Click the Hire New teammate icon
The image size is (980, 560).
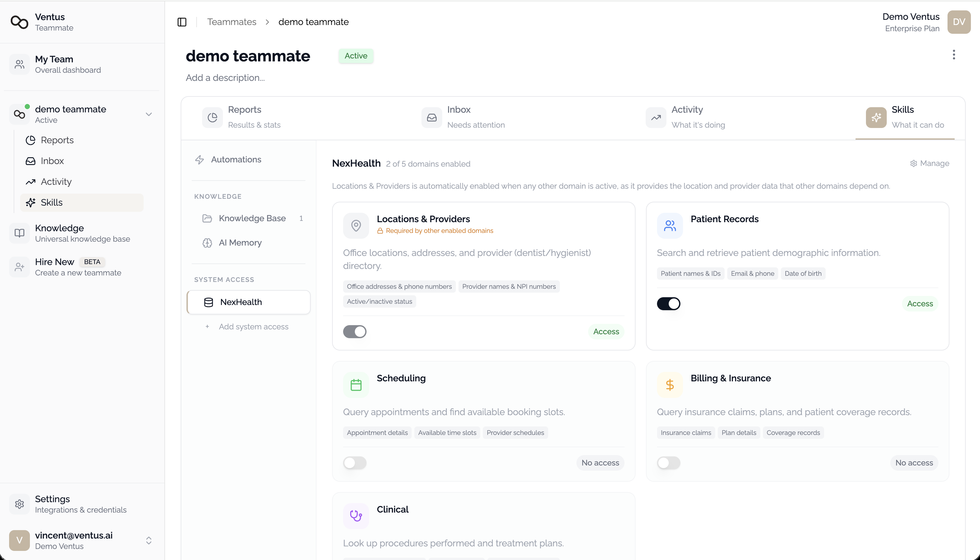click(19, 267)
